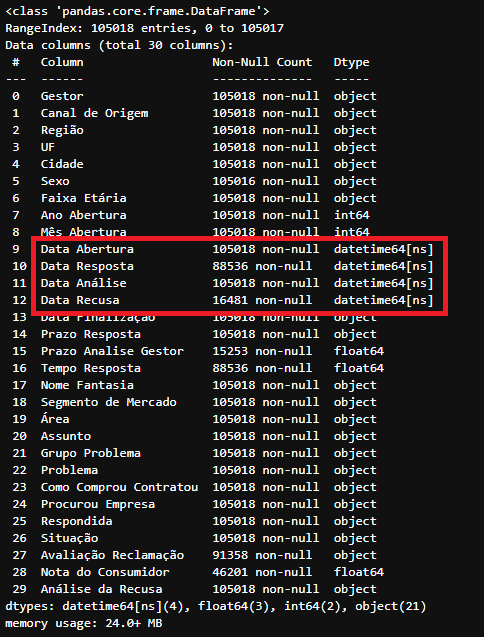Select the 'Nome Fantasia' column name
484x637 pixels.
pos(87,385)
